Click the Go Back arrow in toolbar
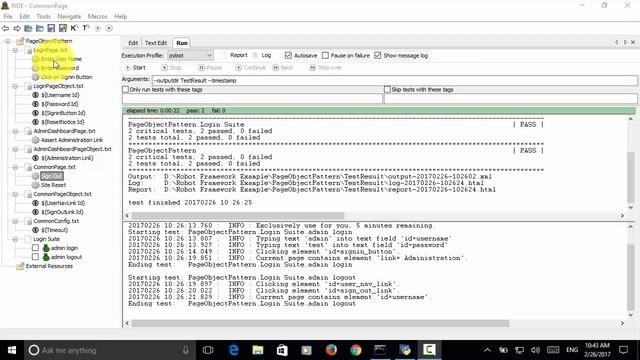The width and height of the screenshot is (640, 360). click(6, 28)
